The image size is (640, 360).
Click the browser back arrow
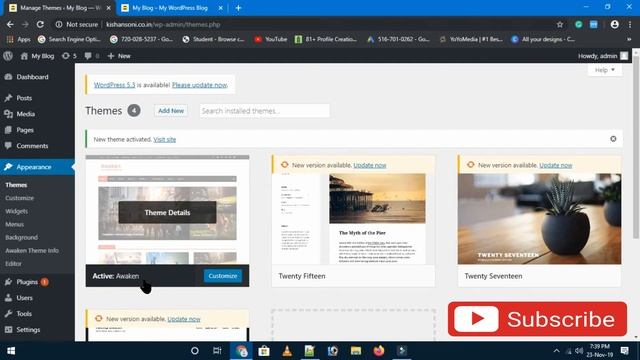point(10,24)
